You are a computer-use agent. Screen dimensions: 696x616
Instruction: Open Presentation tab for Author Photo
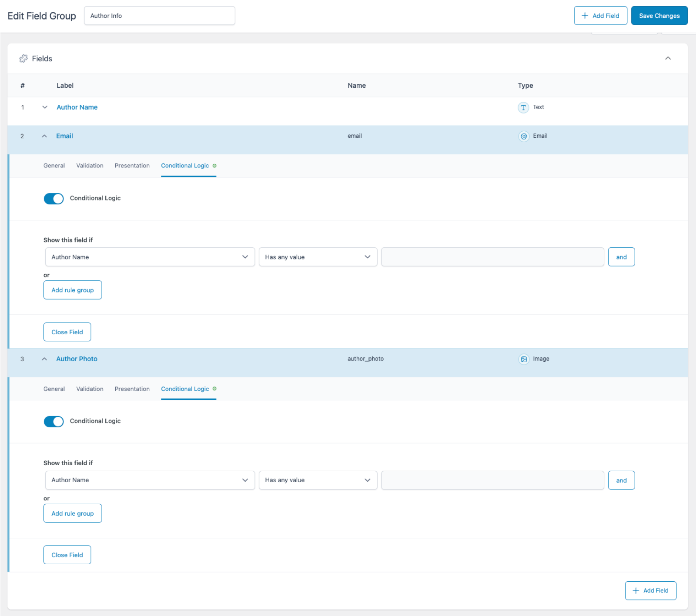132,389
